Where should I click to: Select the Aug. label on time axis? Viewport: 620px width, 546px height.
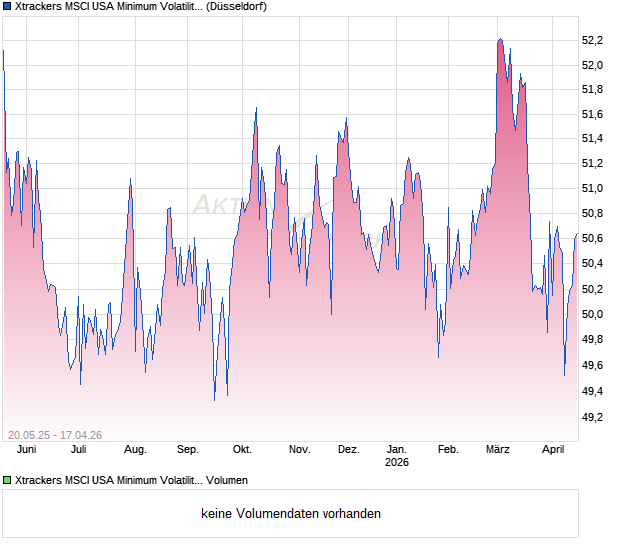coord(135,449)
